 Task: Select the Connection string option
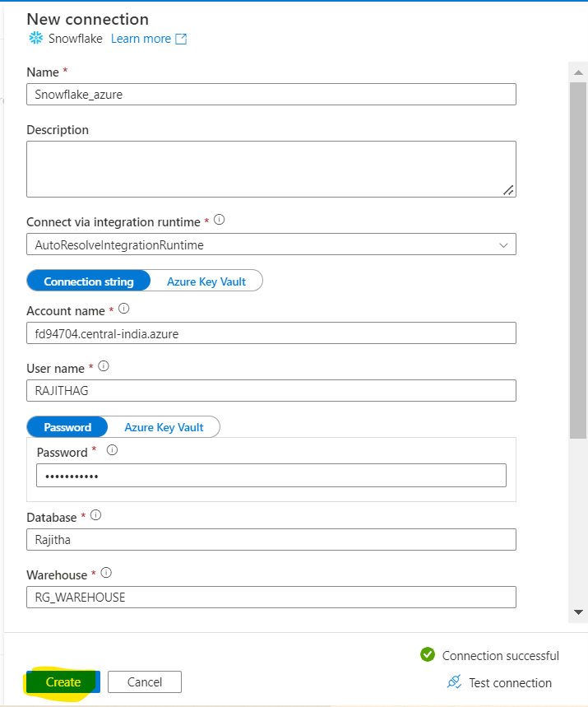(x=89, y=281)
